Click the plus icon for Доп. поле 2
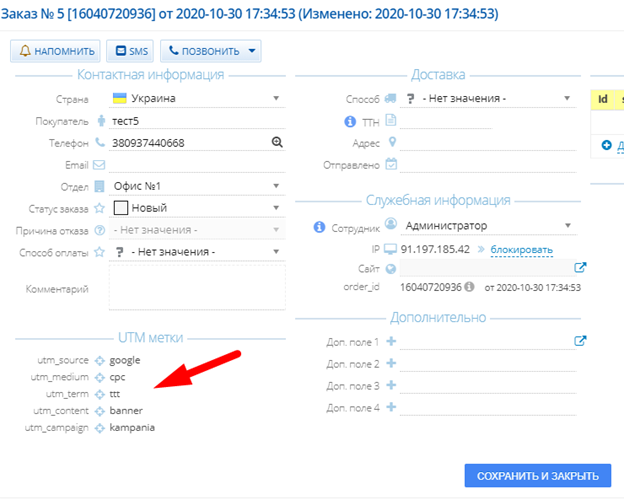The image size is (624, 500). (x=391, y=363)
